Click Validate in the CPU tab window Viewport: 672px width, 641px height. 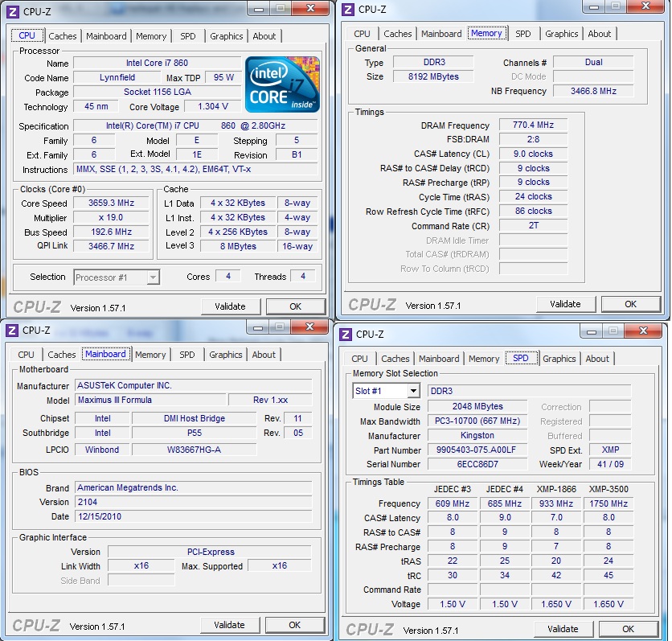pos(231,306)
